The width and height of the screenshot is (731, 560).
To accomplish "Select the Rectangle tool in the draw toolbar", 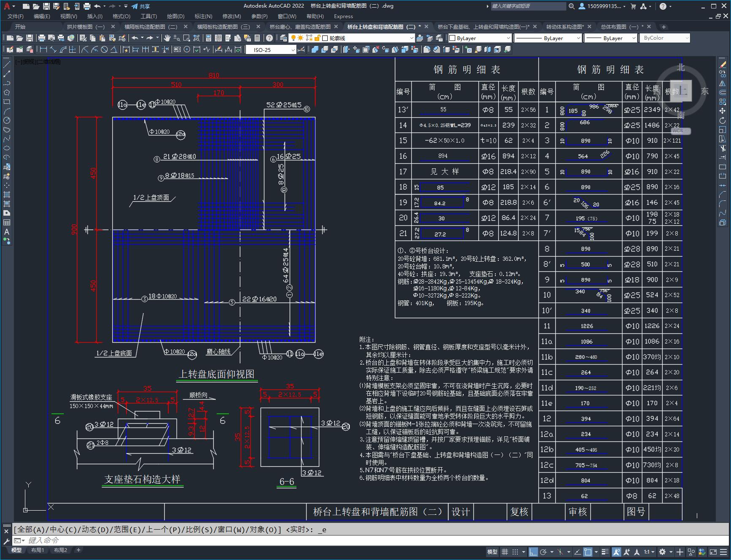I will tap(7, 102).
